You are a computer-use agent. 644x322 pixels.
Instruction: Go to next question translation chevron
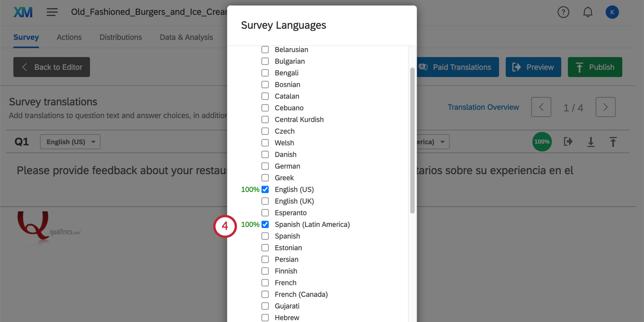tap(605, 107)
